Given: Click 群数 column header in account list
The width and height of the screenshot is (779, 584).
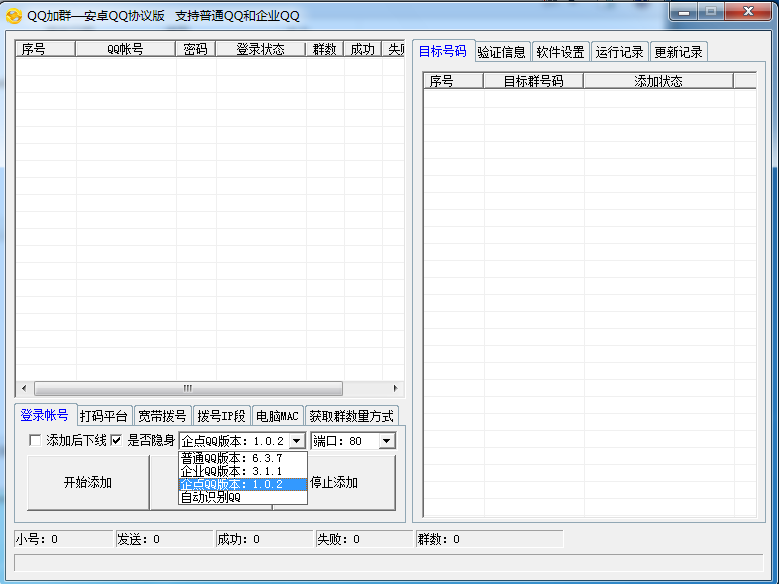Looking at the screenshot, I should tap(325, 49).
